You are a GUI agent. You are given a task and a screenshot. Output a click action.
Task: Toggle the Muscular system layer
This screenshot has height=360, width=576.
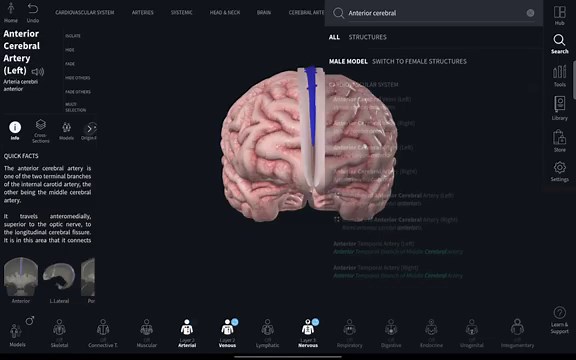pyautogui.click(x=147, y=333)
